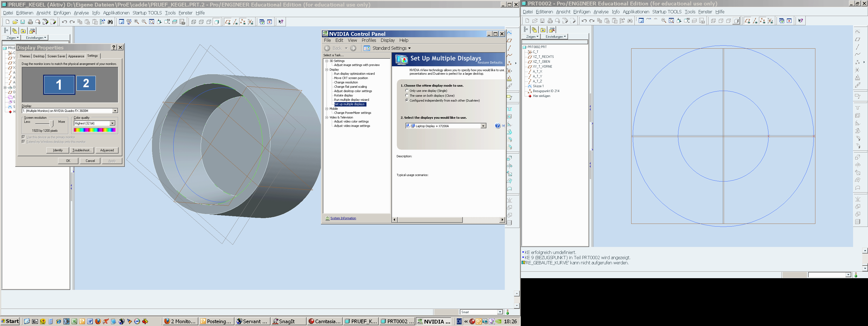Zoom out icon in PRT0002 toolbar
Image resolution: width=868 pixels, height=326 pixels.
[664, 21]
